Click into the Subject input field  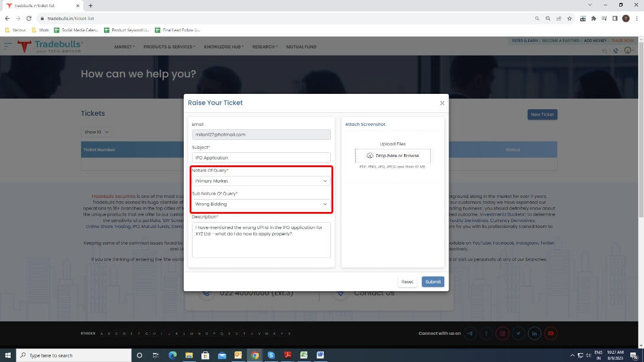[x=261, y=158]
